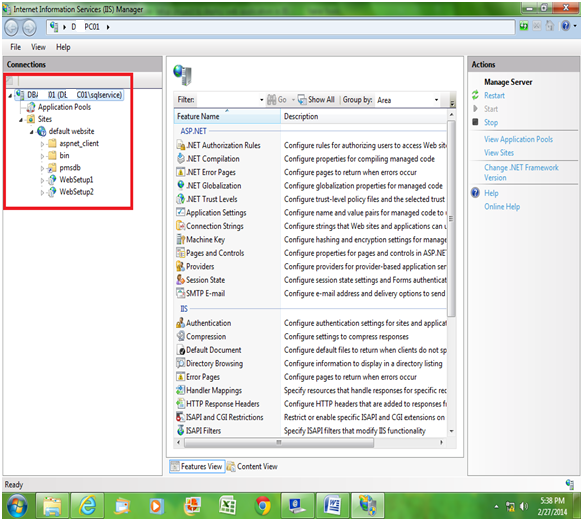Screen dimensions: 583x521
Task: Expand the pmsdb node
Action: 42,168
